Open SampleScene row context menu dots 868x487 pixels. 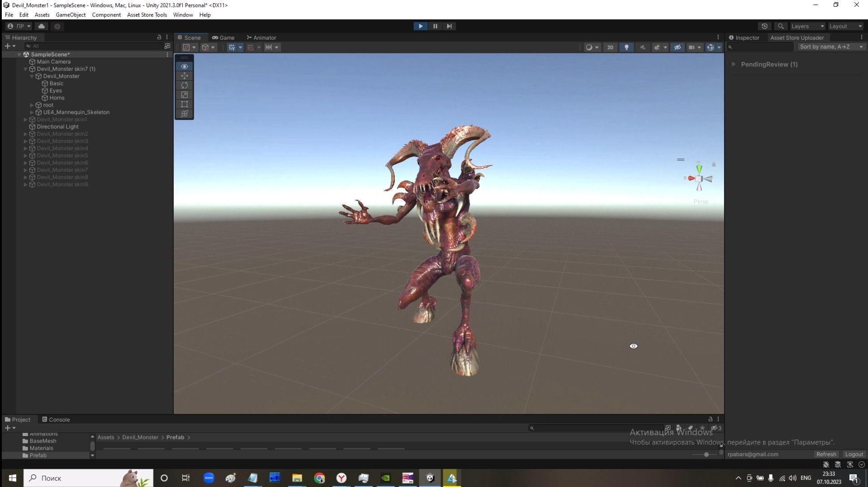click(167, 55)
